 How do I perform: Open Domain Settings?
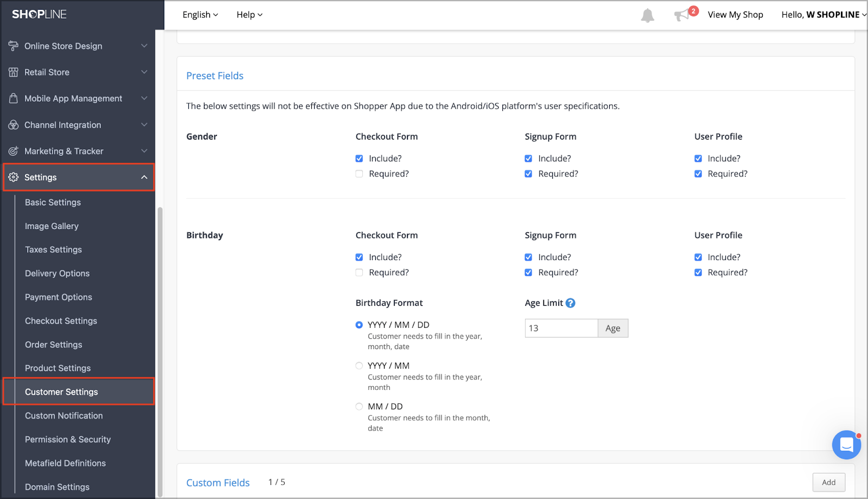tap(57, 487)
